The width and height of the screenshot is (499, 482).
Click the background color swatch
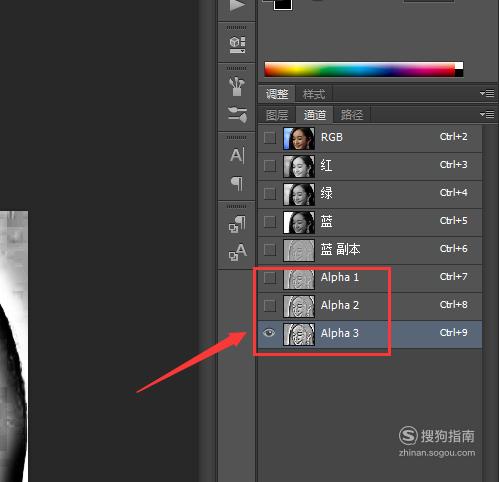(x=283, y=4)
